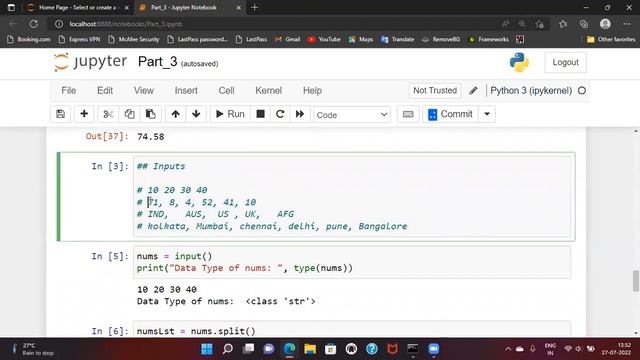Open the Windows Start menu
The width and height of the screenshot is (640, 360).
(207, 349)
